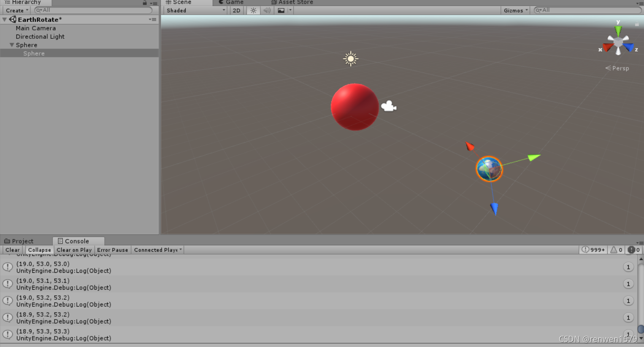Select the Console tab
This screenshot has height=347, width=644.
[78, 241]
